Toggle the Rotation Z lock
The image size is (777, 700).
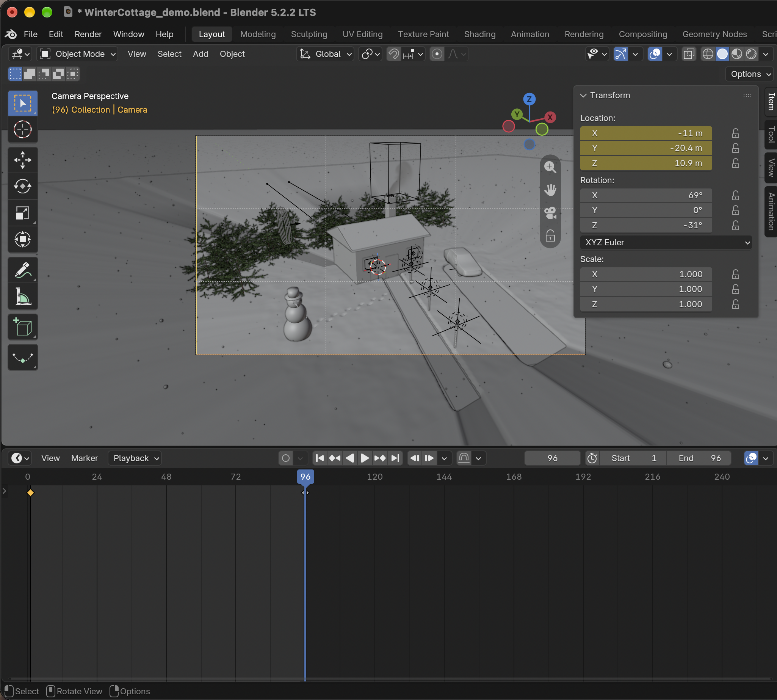pyautogui.click(x=735, y=225)
